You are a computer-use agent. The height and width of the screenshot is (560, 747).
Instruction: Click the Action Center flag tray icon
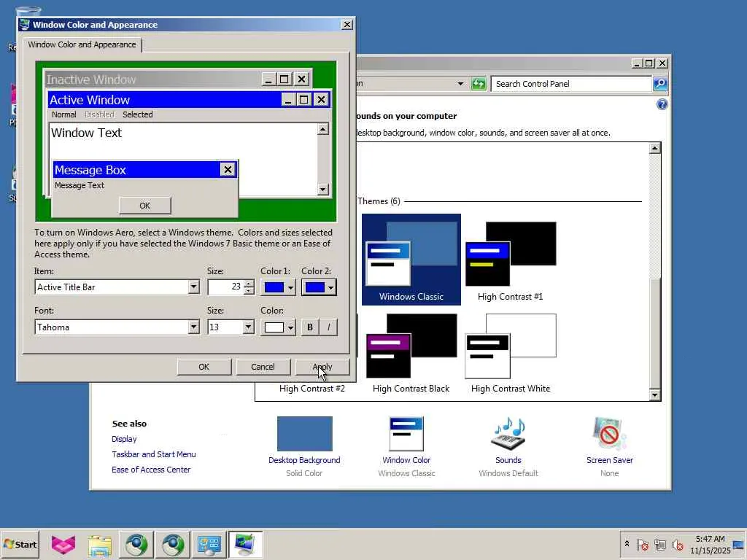pos(642,544)
